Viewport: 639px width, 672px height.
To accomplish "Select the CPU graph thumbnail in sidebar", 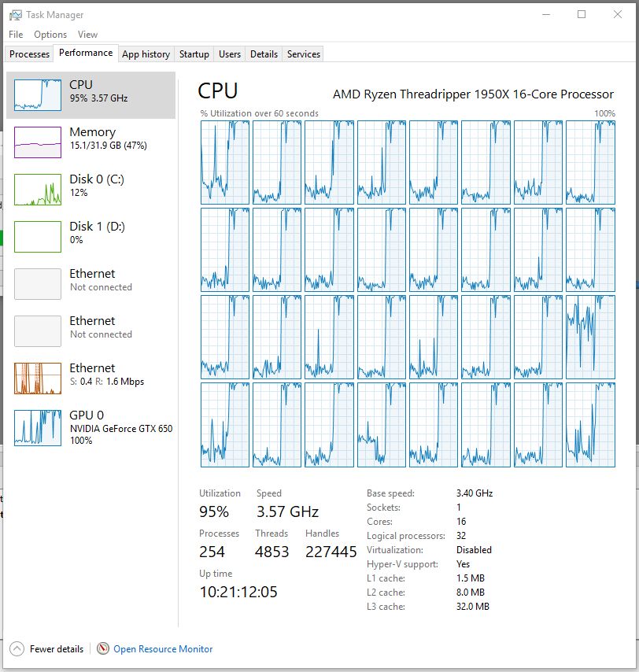I will point(38,95).
